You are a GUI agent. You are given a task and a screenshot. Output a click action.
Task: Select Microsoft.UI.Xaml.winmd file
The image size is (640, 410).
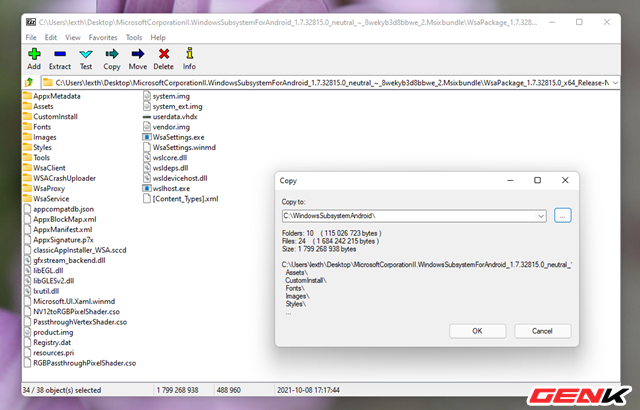click(70, 301)
